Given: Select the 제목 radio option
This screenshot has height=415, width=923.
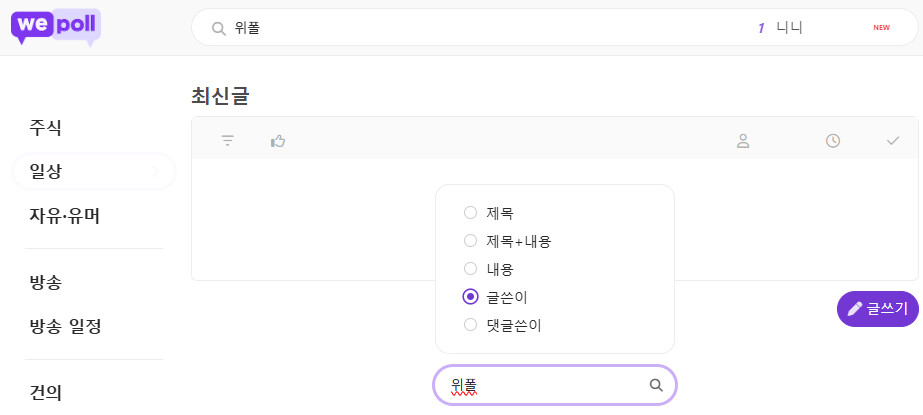Looking at the screenshot, I should pyautogui.click(x=470, y=213).
